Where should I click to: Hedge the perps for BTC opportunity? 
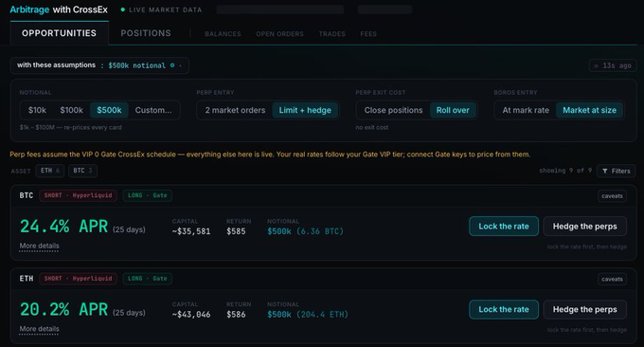click(x=585, y=227)
